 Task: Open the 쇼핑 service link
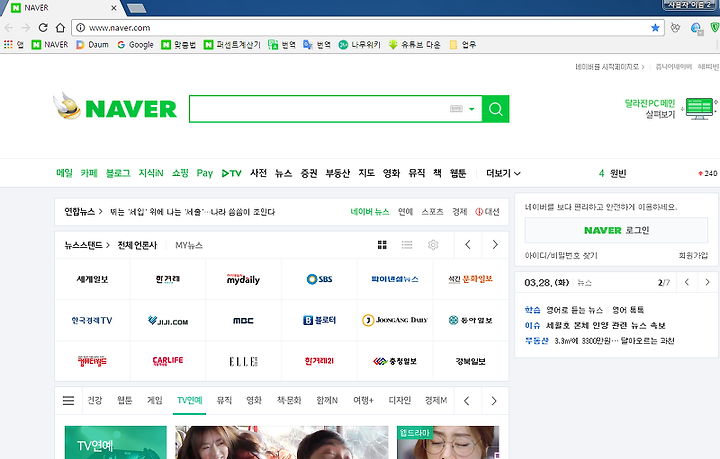180,173
